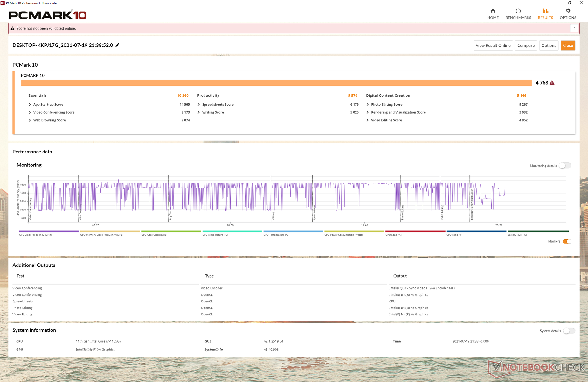Click the CPU name 11th Gen Intel Core i7-1165G7
588x382 pixels.
99,341
